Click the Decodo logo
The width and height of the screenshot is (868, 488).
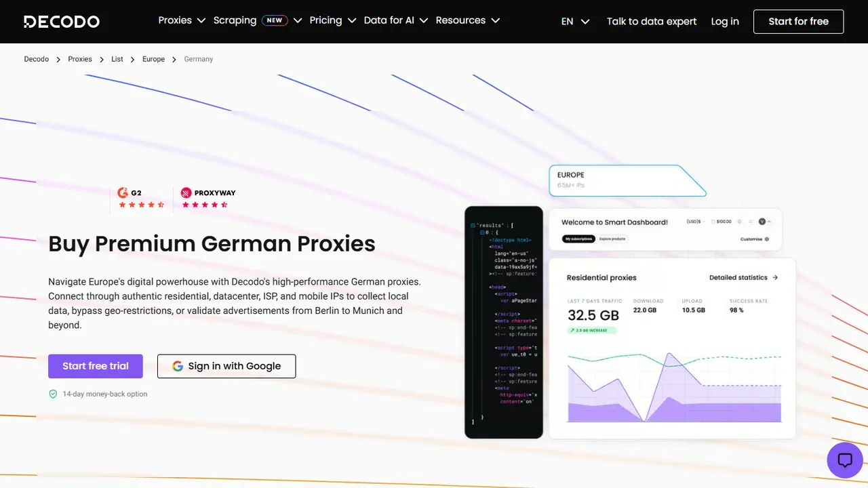coord(62,22)
